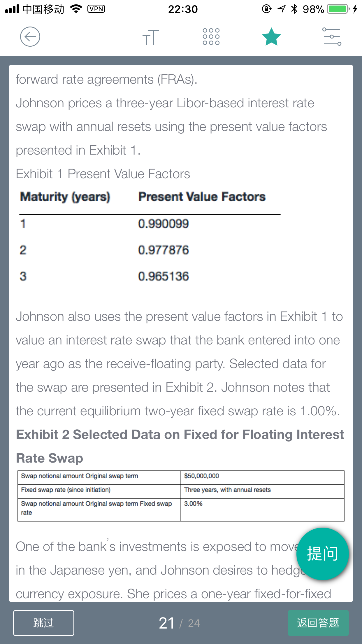This screenshot has width=362, height=644.
Task: Tap the battery status icon
Action: pos(338,9)
